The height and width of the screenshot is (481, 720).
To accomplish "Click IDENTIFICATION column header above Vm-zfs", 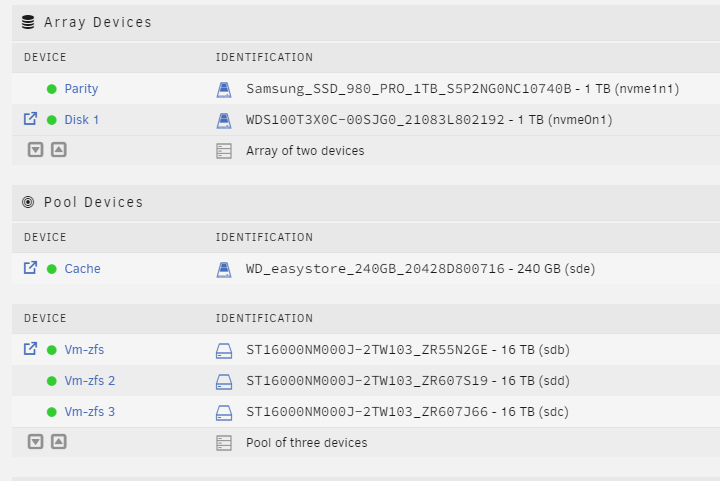I will point(264,318).
